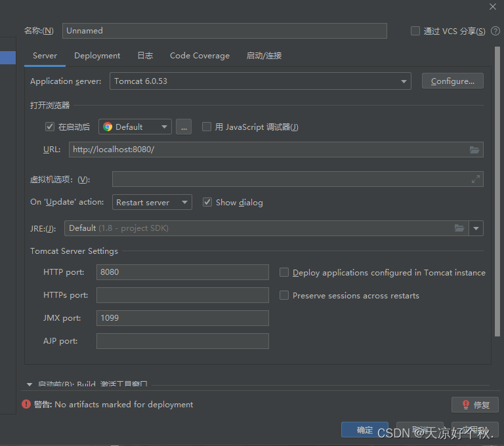Click the Configure... button
504x446 pixels.
453,81
